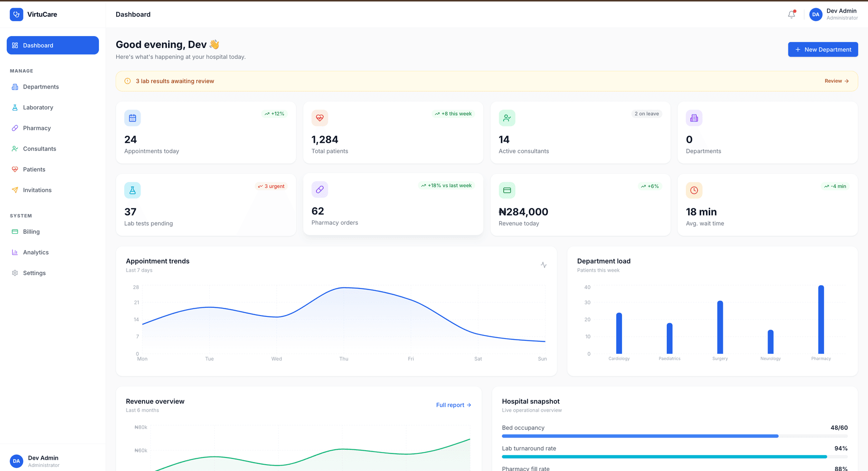Image resolution: width=868 pixels, height=471 pixels.
Task: Select Pharmacy in the sidebar
Action: (x=52, y=128)
